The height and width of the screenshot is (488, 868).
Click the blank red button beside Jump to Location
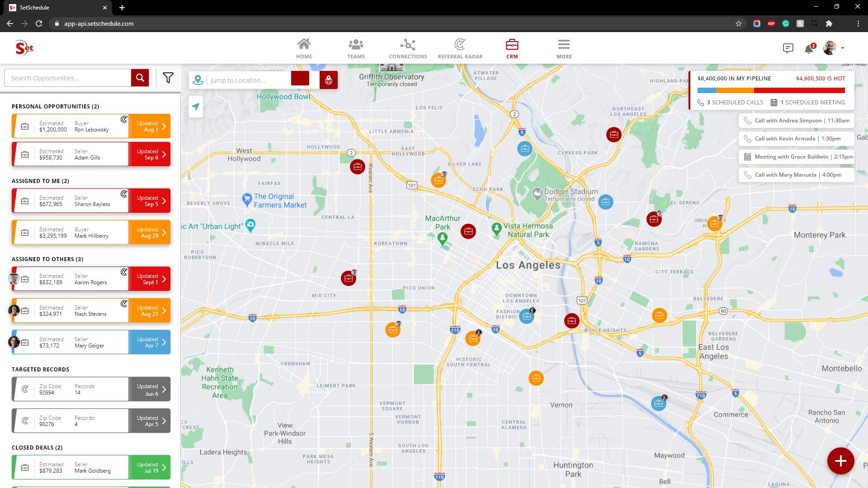coord(300,78)
